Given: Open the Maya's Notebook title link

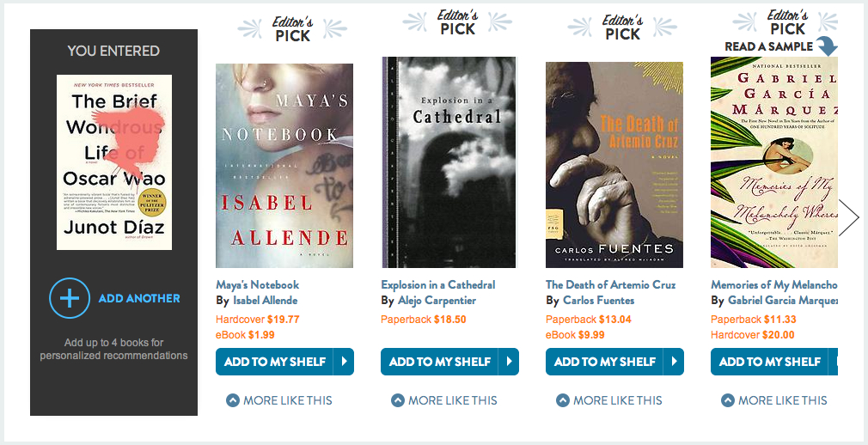Looking at the screenshot, I should click(x=257, y=284).
